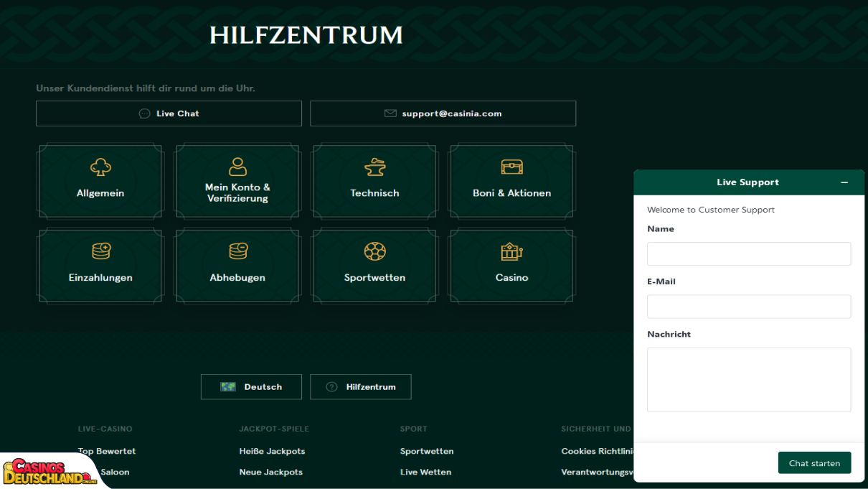Click the Abhebugen coins icon
Viewport: 868px width, 489px height.
click(x=237, y=251)
